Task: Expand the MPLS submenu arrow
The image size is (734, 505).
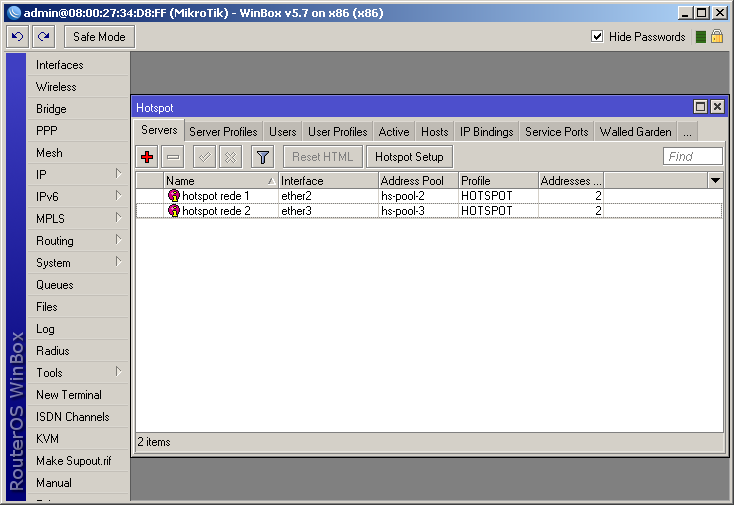Action: click(118, 218)
